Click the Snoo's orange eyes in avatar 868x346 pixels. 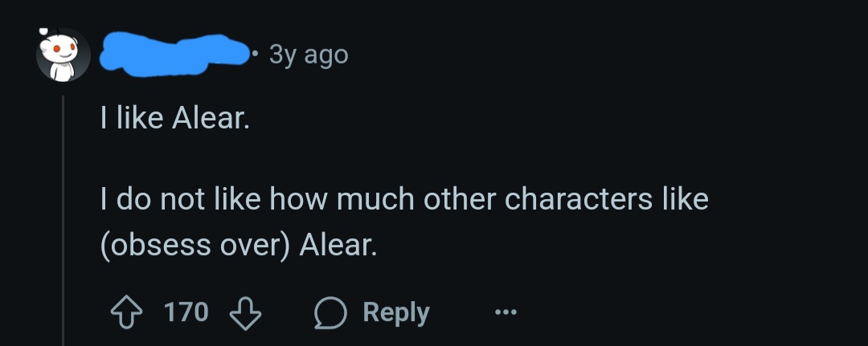tap(61, 49)
